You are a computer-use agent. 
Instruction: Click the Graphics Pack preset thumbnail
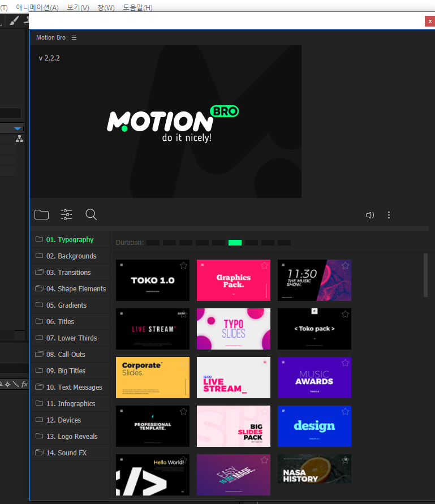pos(234,281)
